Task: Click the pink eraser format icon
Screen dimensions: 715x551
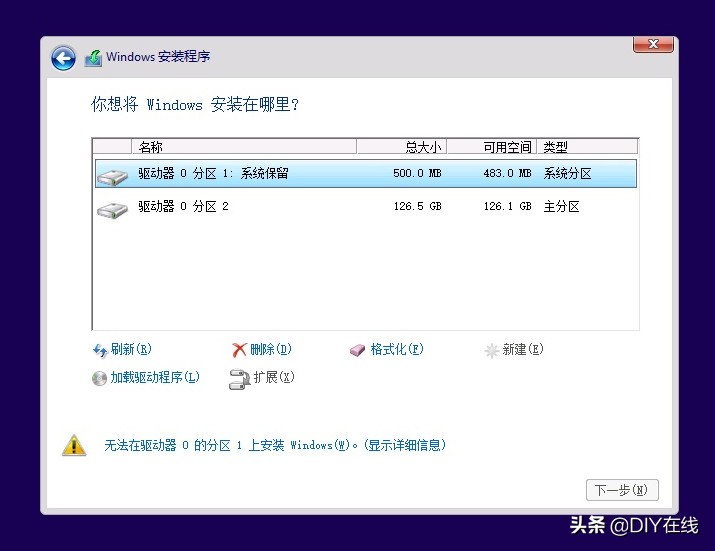Action: (x=358, y=350)
